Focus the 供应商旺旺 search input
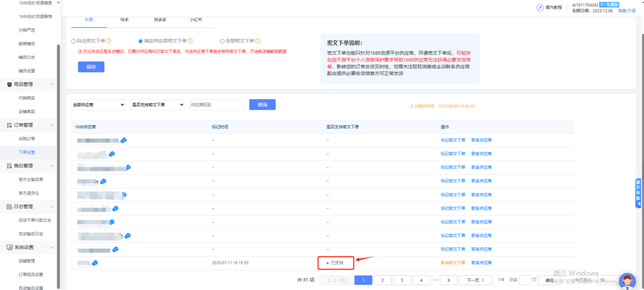The height and width of the screenshot is (290, 644). tap(216, 104)
